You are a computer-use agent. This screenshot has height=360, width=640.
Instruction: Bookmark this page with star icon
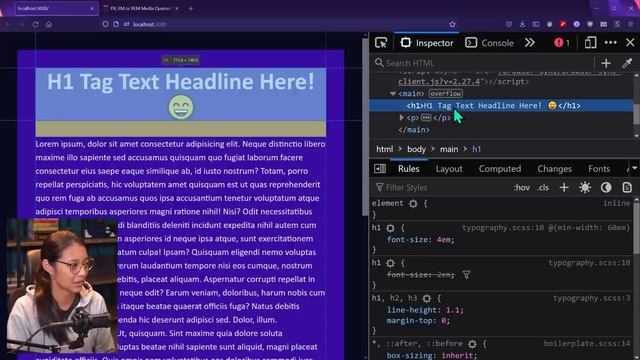tap(452, 24)
